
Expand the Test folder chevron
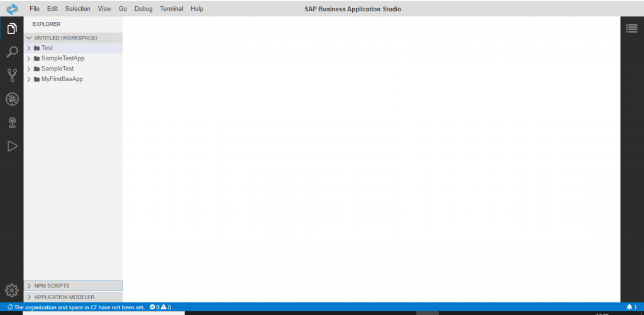(29, 48)
